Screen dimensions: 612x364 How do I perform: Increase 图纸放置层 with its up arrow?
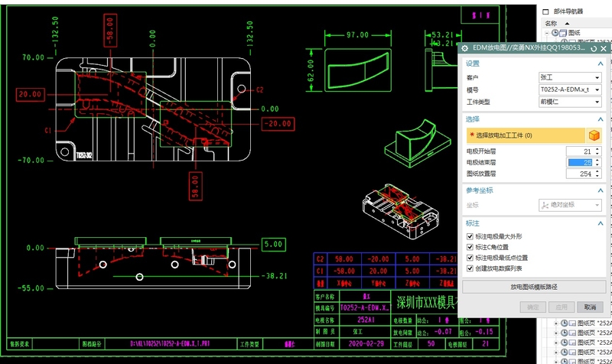click(597, 171)
